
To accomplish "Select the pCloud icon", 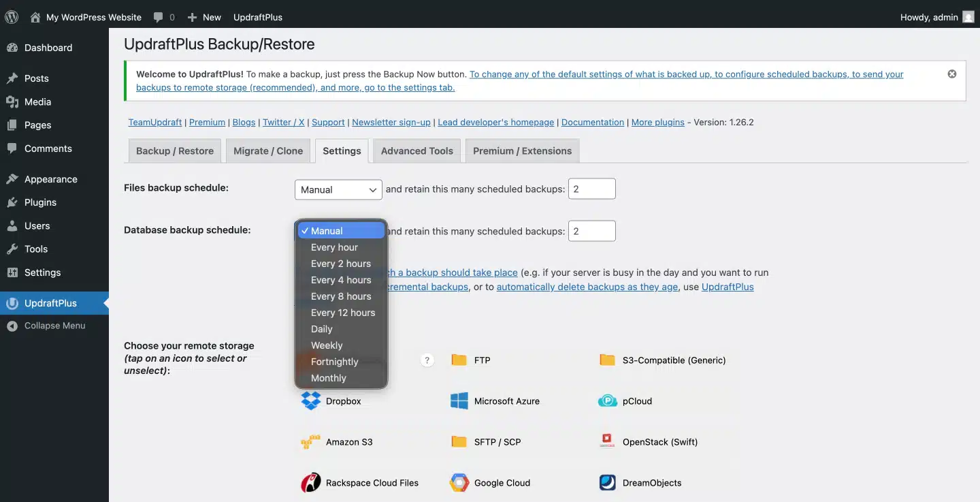I will [608, 401].
